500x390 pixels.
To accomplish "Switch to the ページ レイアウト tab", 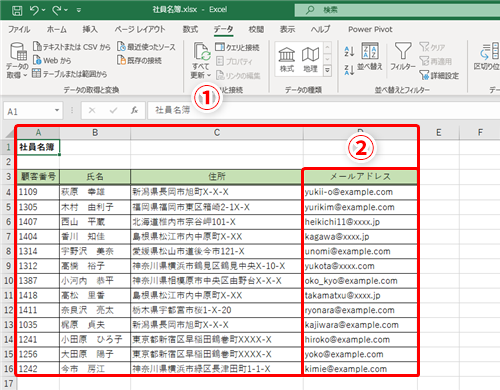I will click(140, 29).
